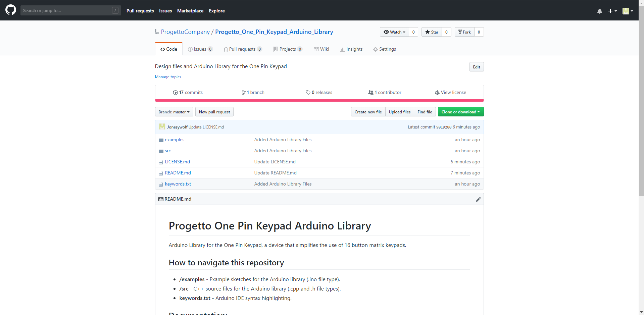View the 1 contributor page
Image resolution: width=644 pixels, height=315 pixels.
pos(385,92)
